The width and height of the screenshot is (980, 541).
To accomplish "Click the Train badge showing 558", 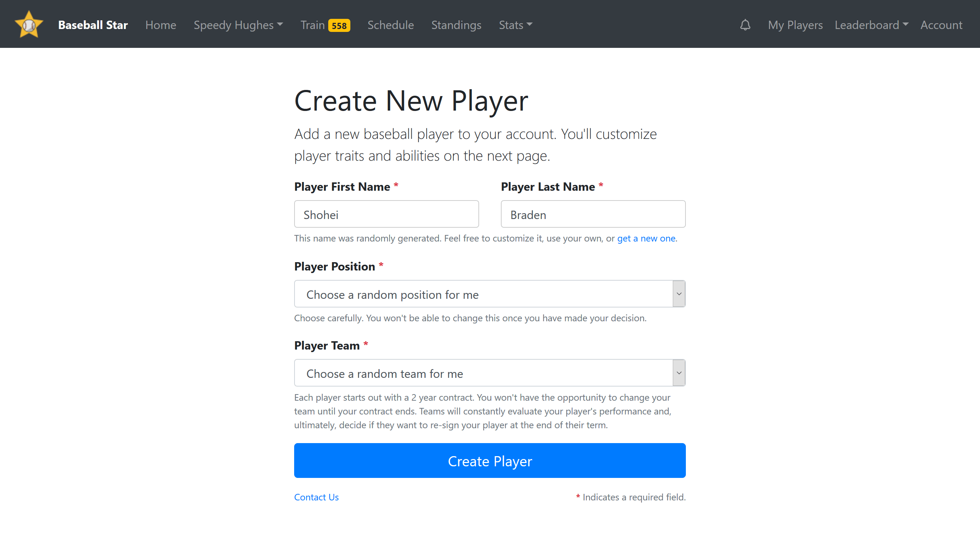I will pos(340,25).
